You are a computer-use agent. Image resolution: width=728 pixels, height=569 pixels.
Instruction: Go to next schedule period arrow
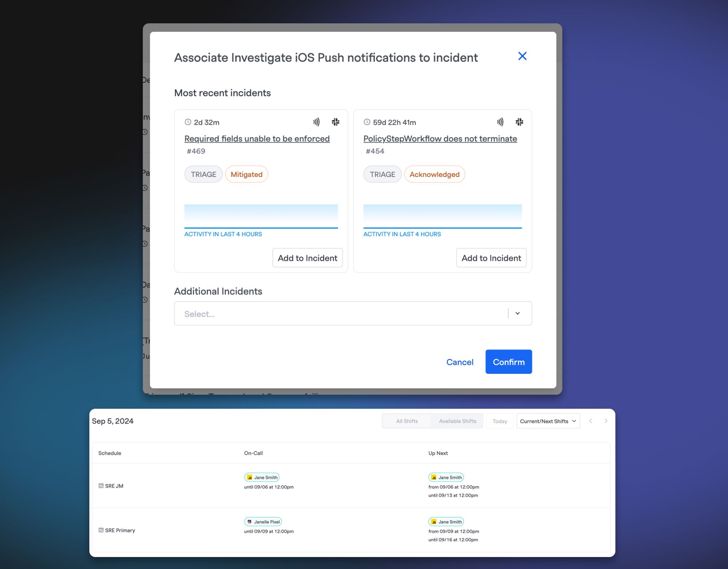(x=606, y=421)
